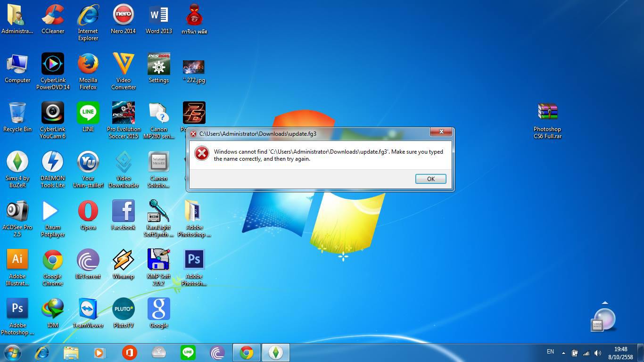Select CyberLink YouCam 6 icon
644x362 pixels.
[53, 121]
